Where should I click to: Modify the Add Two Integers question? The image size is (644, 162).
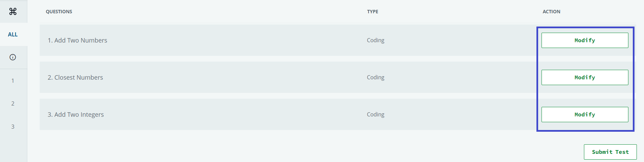click(585, 114)
